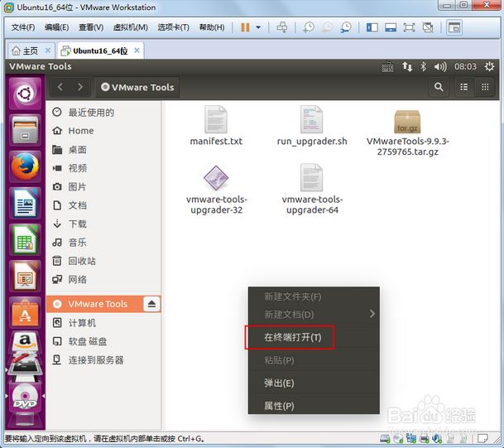This screenshot has width=504, height=448.
Task: Open the Bluetooth indicator in top panel
Action: 424,67
